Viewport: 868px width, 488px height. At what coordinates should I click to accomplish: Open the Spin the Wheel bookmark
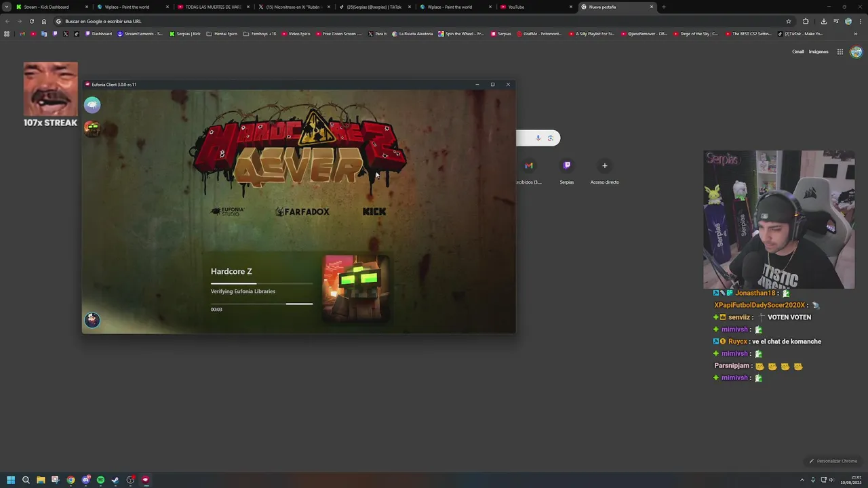pos(461,34)
